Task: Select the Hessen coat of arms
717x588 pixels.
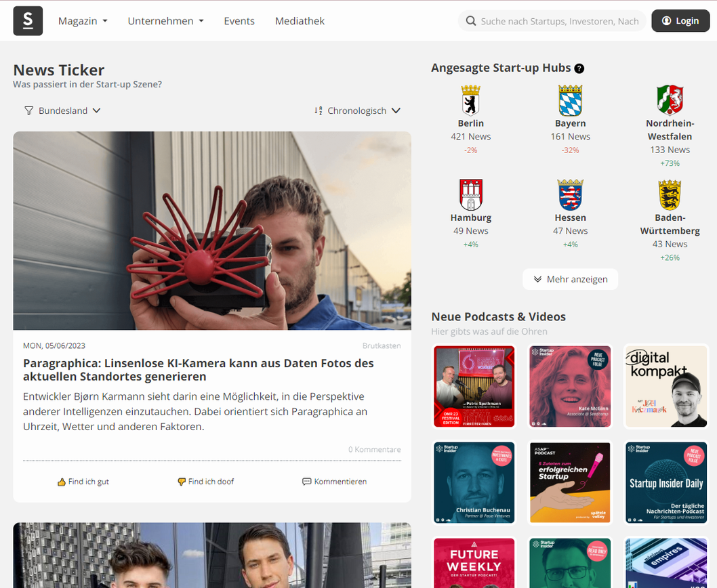Action: [570, 195]
